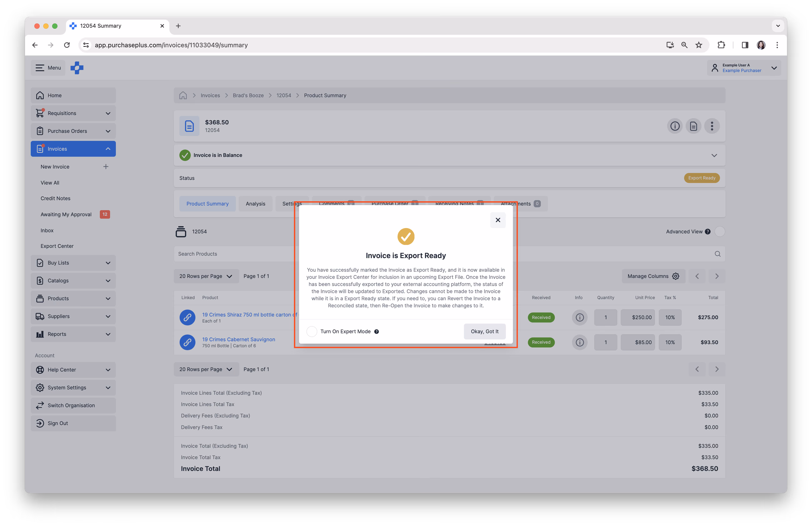
Task: Expand Reports sidebar section
Action: point(73,334)
